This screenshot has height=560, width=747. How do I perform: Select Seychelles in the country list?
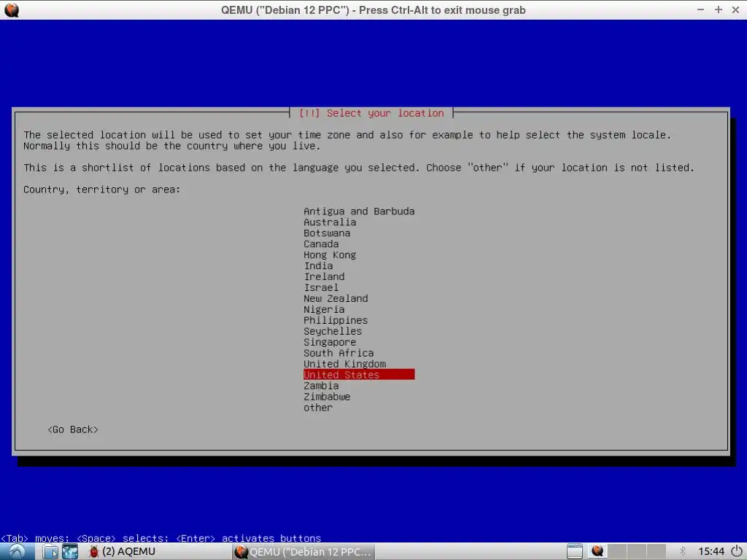pos(333,332)
